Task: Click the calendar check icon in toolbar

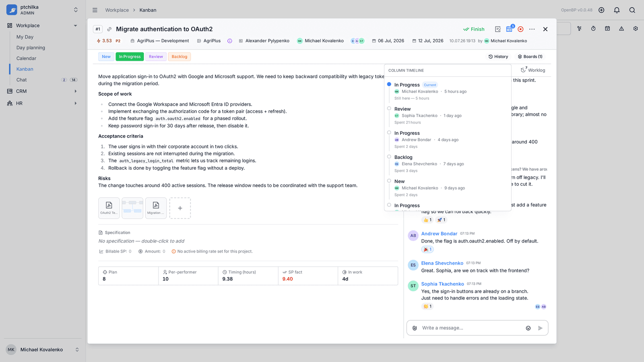Action: tap(607, 29)
